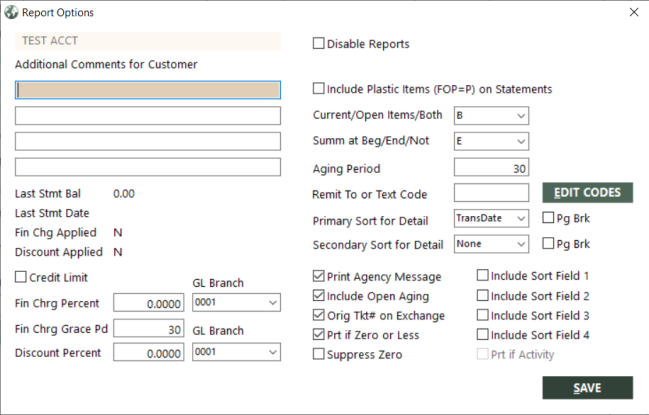Check Include Sort Field 1
The width and height of the screenshot is (649, 415).
482,275
